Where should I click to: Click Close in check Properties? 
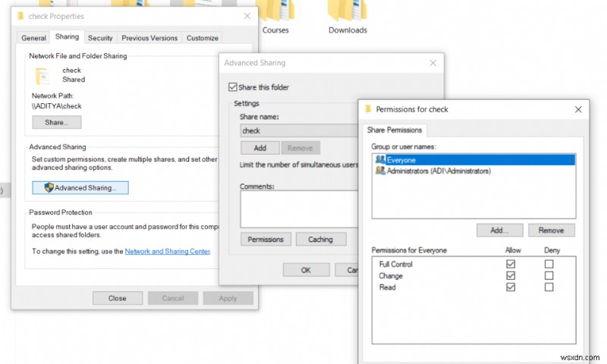click(x=118, y=298)
